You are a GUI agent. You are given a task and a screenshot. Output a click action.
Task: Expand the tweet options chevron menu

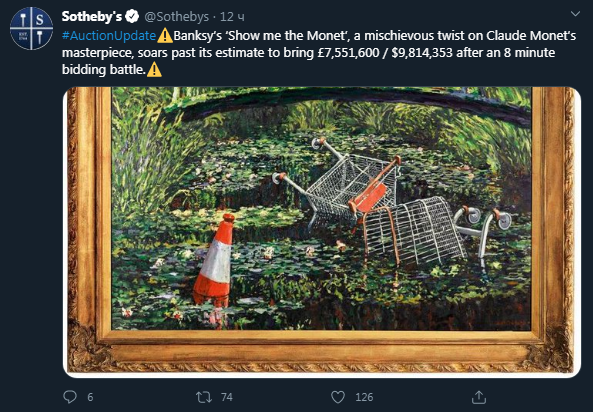[575, 14]
